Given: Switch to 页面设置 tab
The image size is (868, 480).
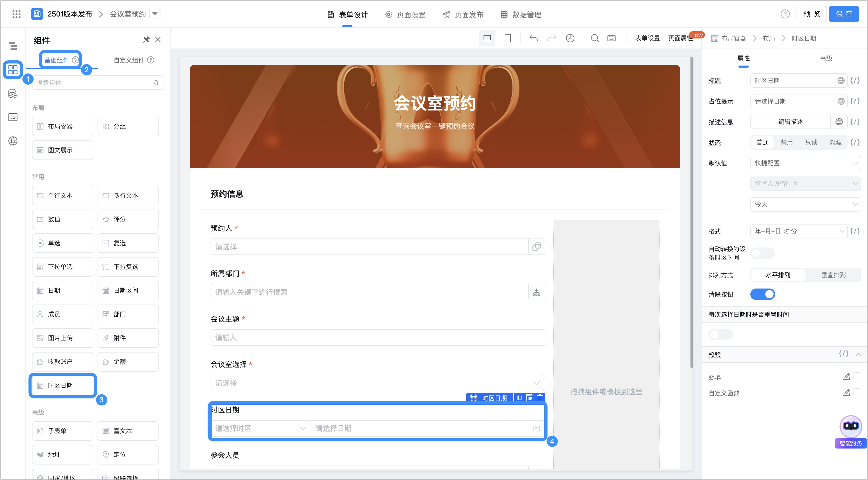Looking at the screenshot, I should pyautogui.click(x=405, y=14).
